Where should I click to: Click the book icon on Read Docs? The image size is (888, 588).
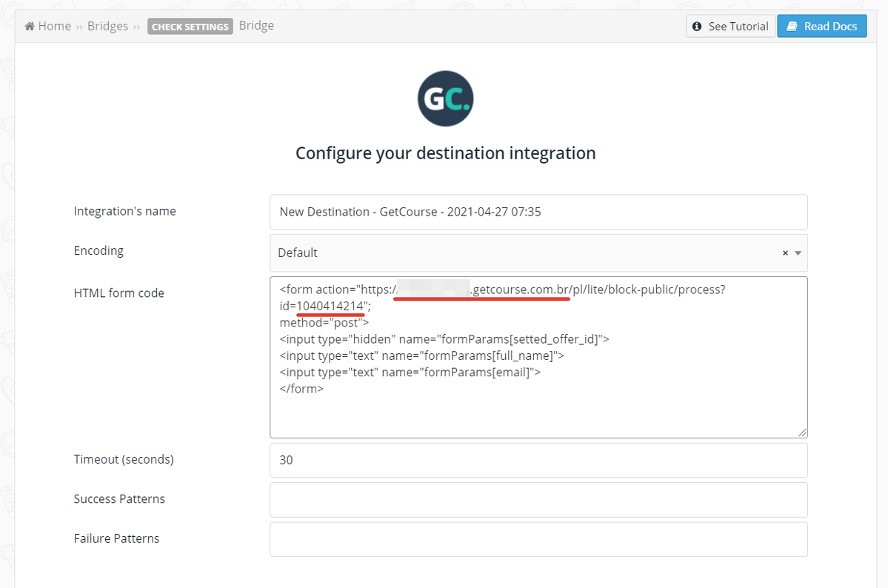[792, 27]
